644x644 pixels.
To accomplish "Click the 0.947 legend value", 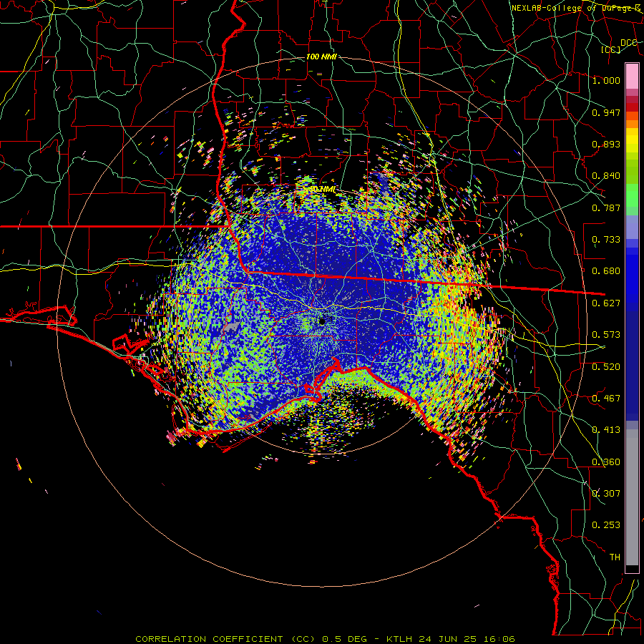I will (x=606, y=112).
